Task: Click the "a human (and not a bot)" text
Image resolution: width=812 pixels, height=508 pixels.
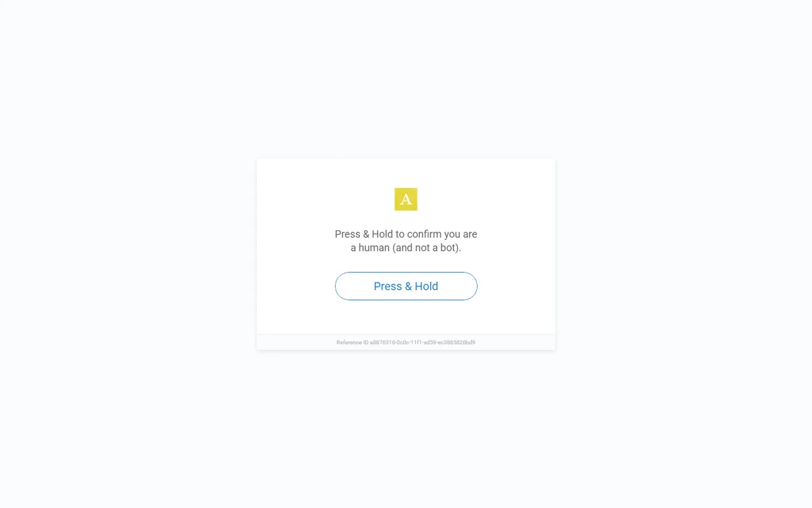Action: click(406, 248)
